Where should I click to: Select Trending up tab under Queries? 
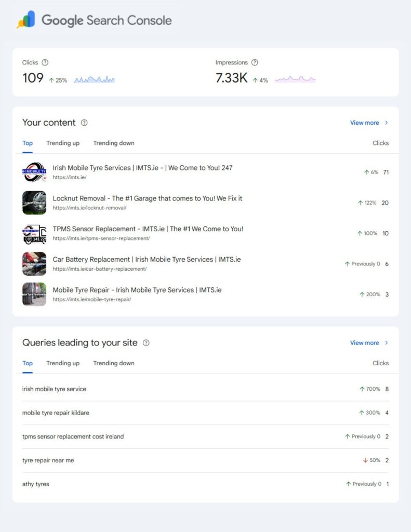[x=63, y=363]
